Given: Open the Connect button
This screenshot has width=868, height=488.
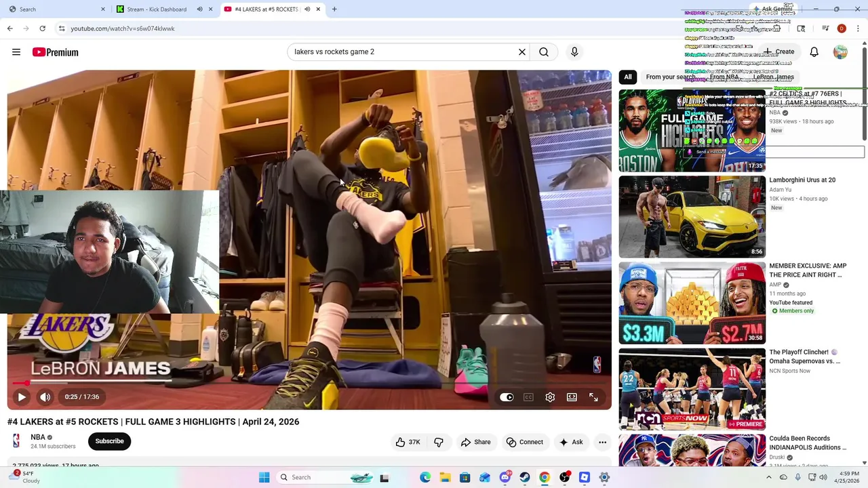Looking at the screenshot, I should coord(525,442).
